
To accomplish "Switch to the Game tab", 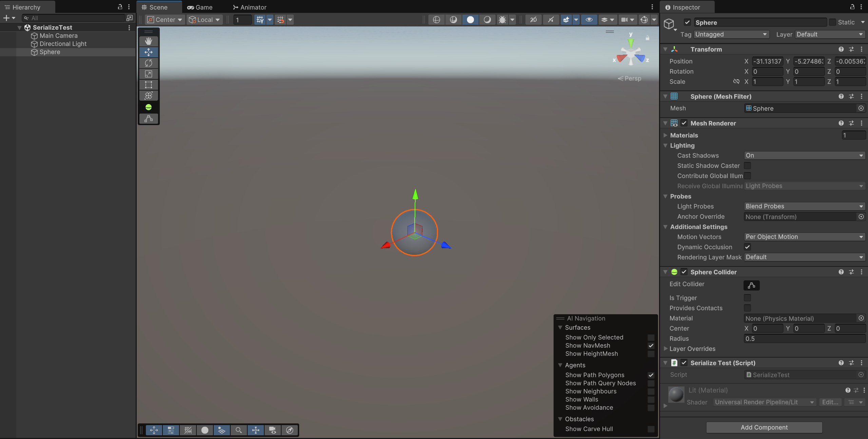I will tap(200, 7).
